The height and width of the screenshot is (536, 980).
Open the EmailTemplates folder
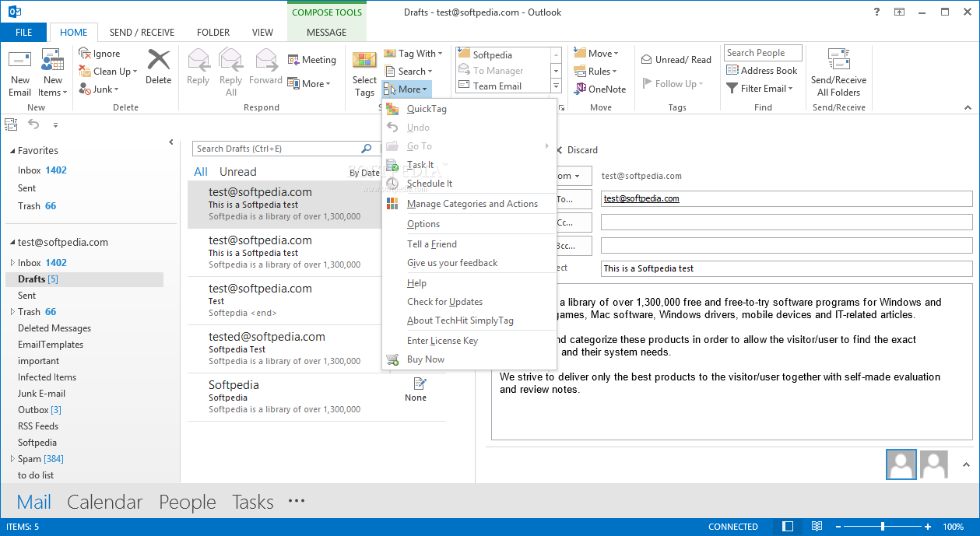51,345
